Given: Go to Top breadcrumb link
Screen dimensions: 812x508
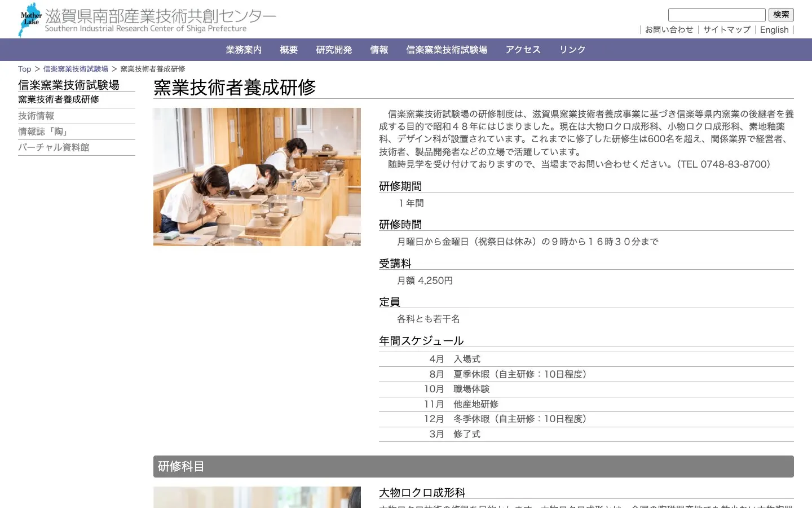Looking at the screenshot, I should tap(24, 69).
